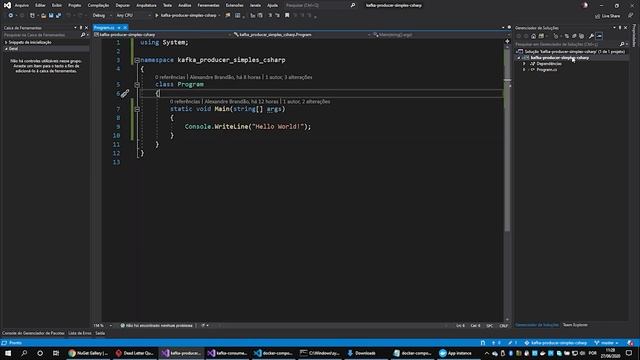
Task: Open the kafka-consumer Visual Studio taskbar item
Action: (x=227, y=353)
